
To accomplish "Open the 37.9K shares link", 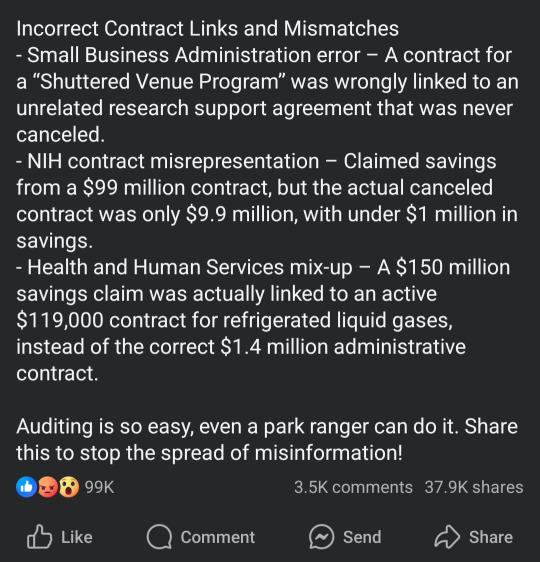I will (474, 487).
